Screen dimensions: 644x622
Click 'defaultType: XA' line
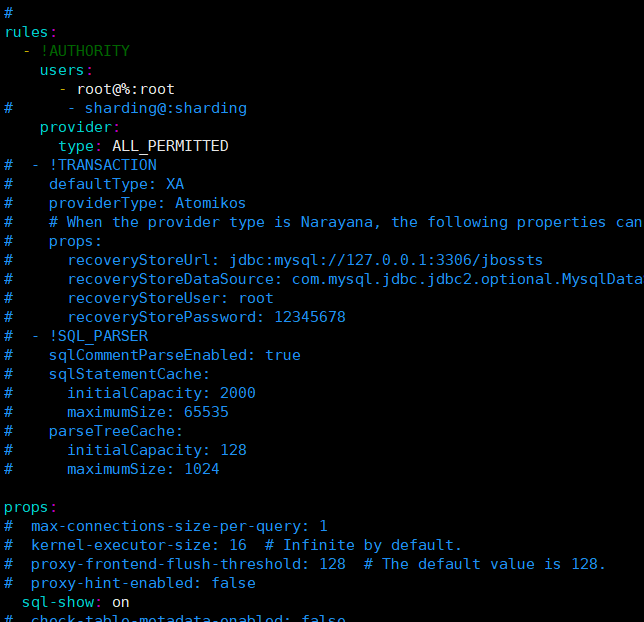(116, 184)
